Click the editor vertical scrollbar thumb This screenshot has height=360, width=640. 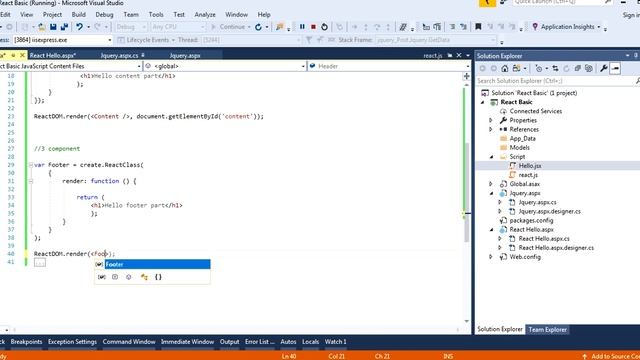[x=467, y=192]
